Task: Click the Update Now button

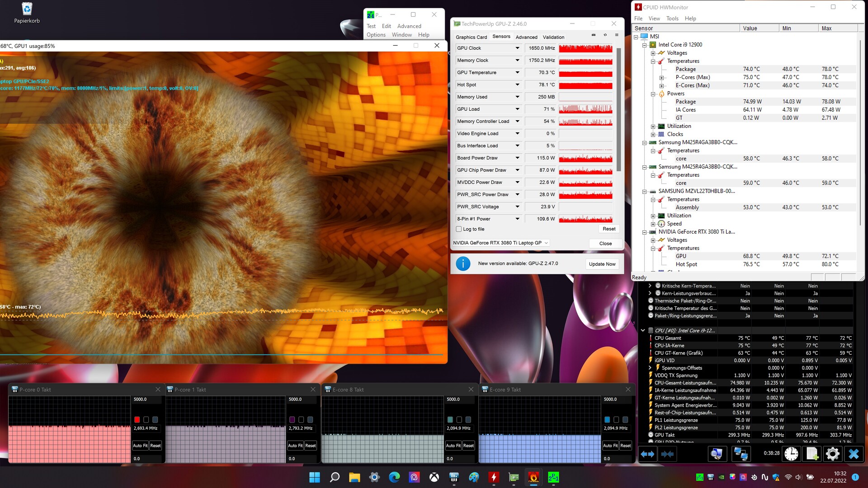Action: pyautogui.click(x=602, y=264)
